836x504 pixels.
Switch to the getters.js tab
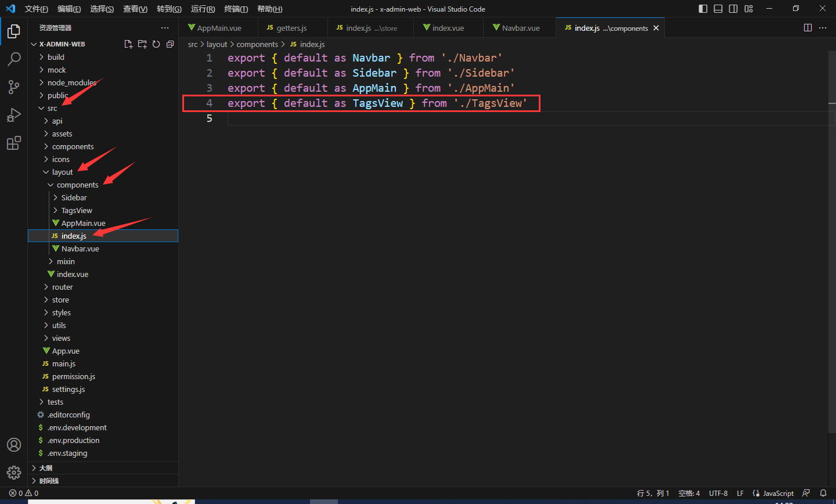click(293, 28)
